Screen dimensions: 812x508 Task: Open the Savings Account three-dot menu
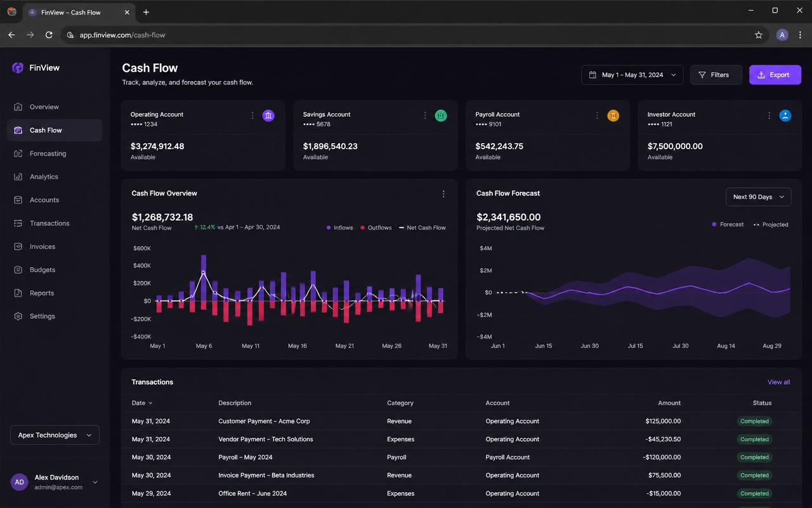click(x=425, y=116)
